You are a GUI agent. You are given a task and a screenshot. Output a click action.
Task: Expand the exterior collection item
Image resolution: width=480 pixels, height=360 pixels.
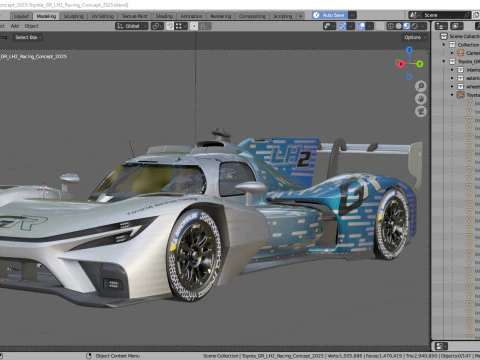452,78
